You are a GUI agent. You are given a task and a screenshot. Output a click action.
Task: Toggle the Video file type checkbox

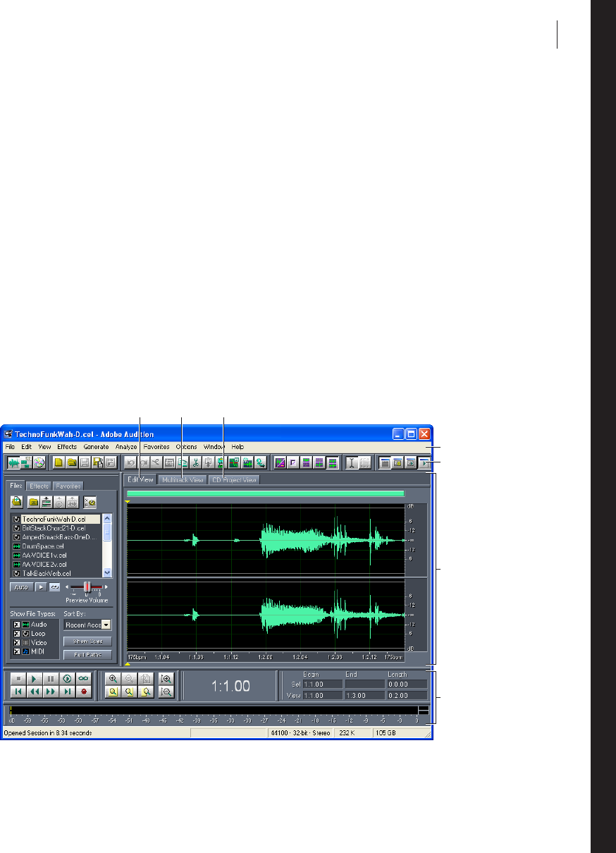(x=16, y=642)
